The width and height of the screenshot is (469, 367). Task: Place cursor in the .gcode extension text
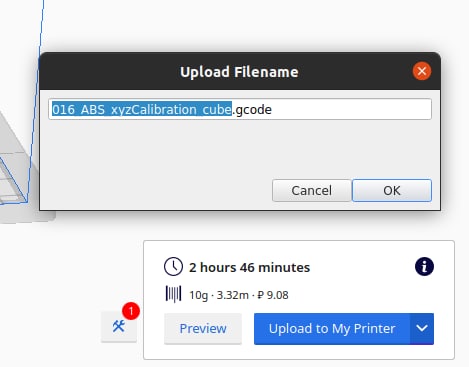[252, 109]
